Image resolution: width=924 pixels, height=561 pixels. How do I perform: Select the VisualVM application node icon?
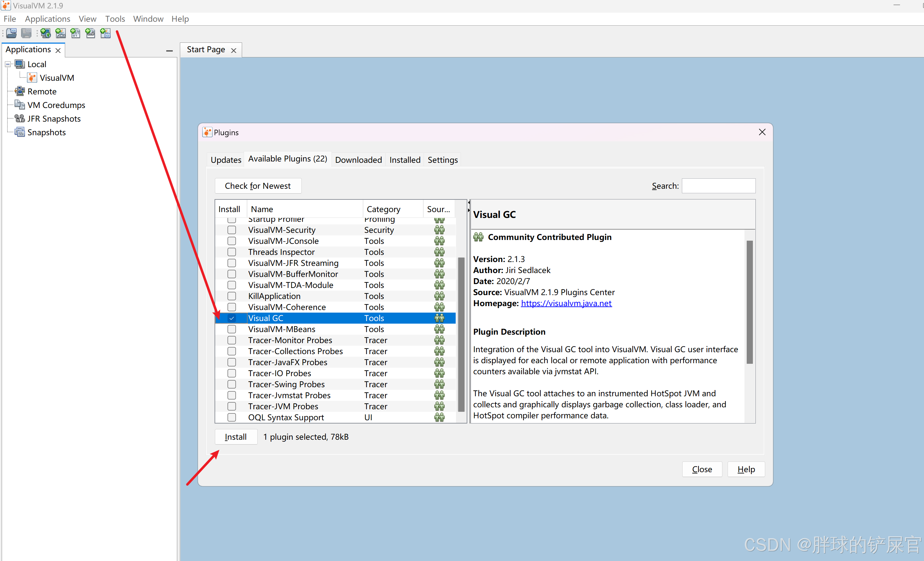coord(32,78)
